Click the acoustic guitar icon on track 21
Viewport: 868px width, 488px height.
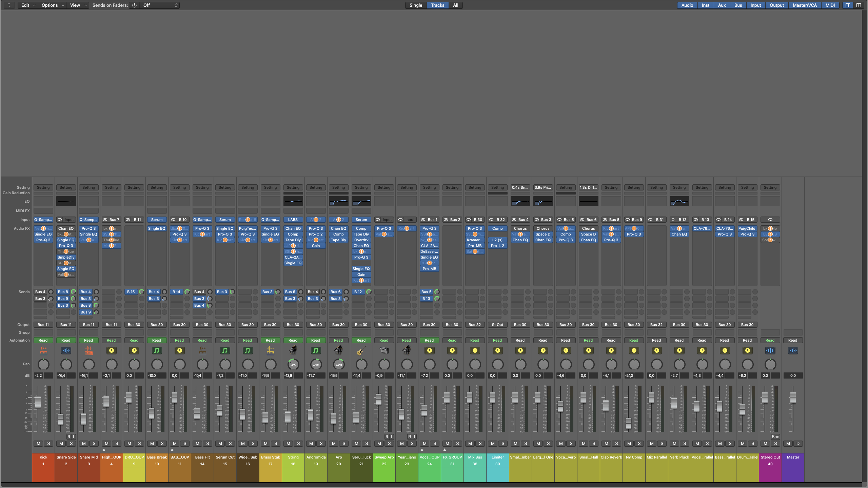pyautogui.click(x=361, y=350)
